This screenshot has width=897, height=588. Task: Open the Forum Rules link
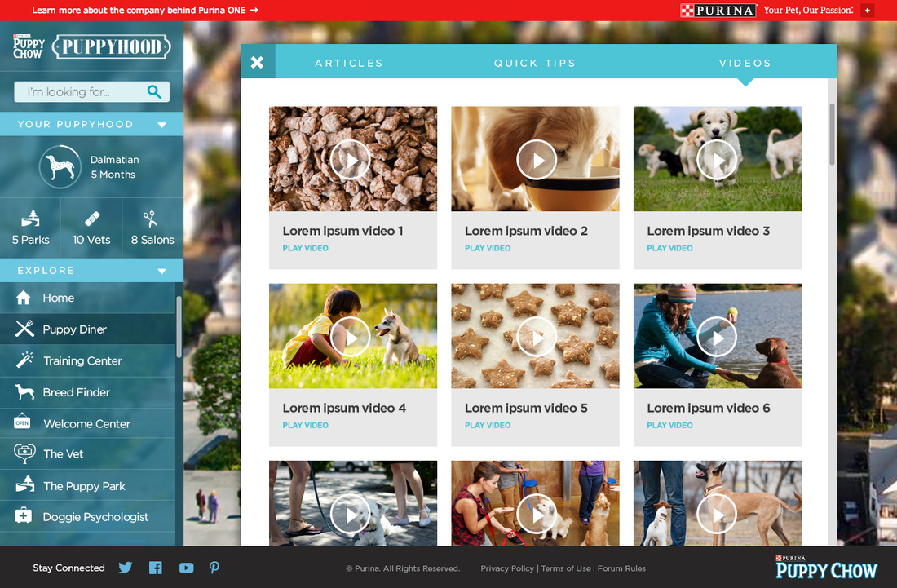click(x=621, y=568)
